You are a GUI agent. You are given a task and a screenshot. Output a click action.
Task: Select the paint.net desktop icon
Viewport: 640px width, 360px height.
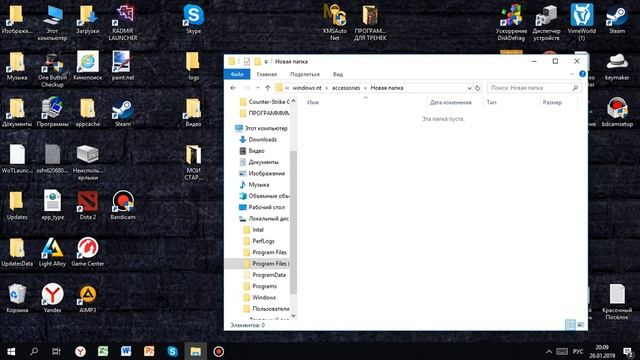[123, 65]
